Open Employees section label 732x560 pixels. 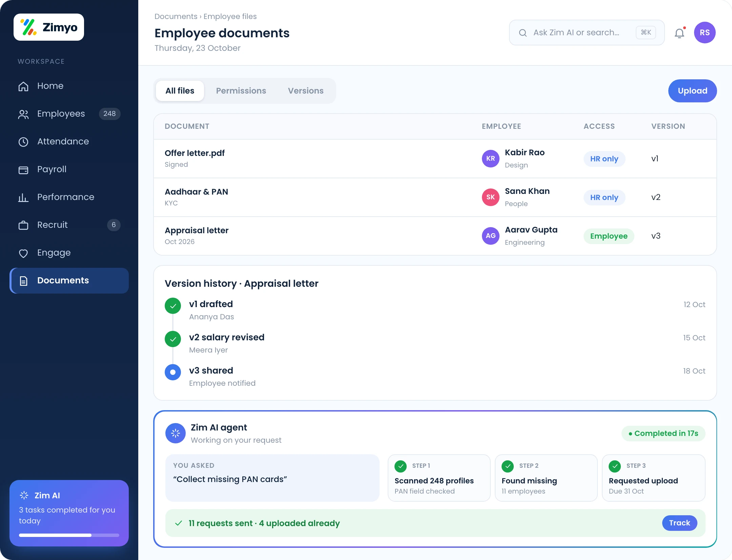pos(61,114)
